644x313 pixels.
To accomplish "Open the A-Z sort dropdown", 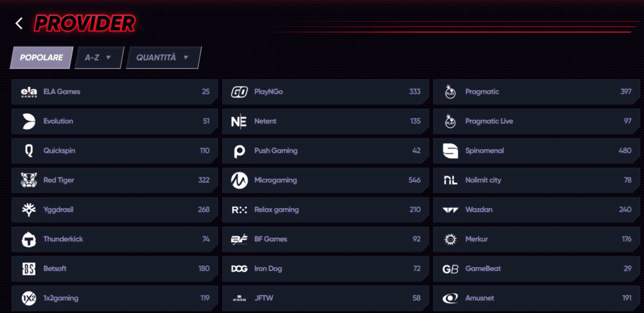I will point(99,57).
